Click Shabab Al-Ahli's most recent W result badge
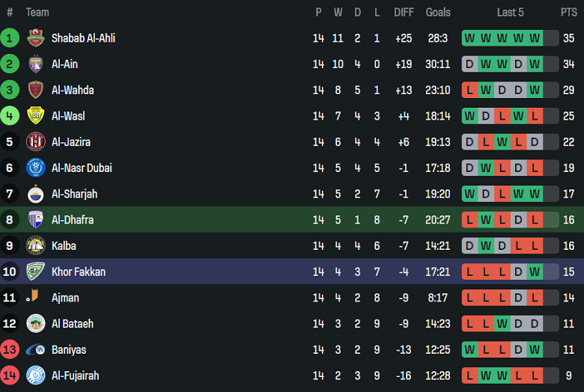The width and height of the screenshot is (584, 392). pyautogui.click(x=535, y=38)
